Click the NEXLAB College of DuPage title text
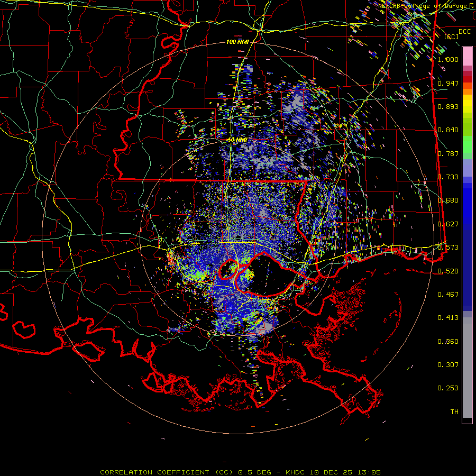 click(425, 6)
